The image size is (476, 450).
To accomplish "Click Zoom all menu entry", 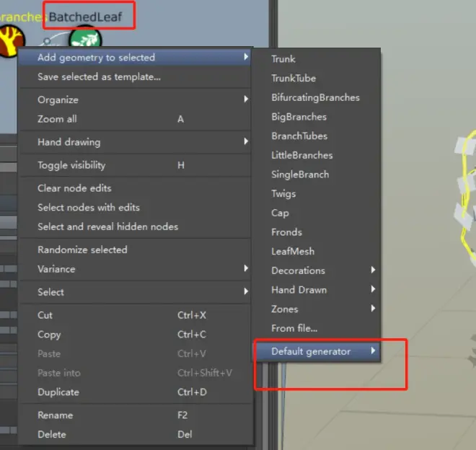I will 57,119.
